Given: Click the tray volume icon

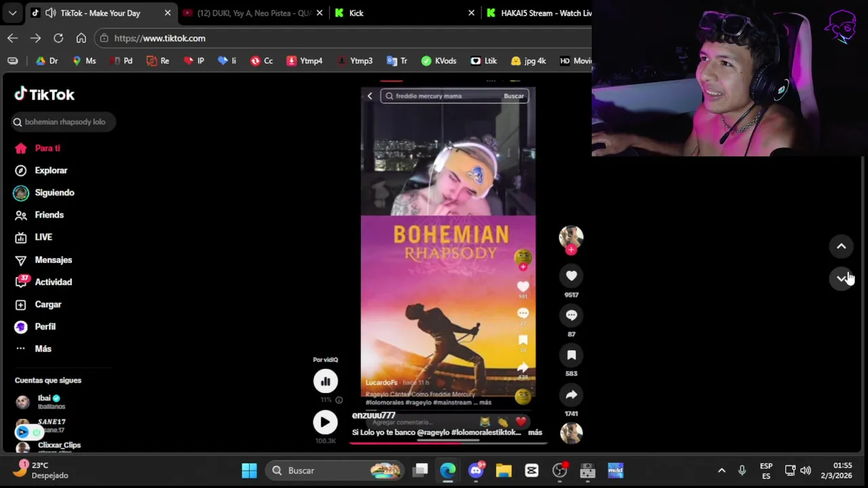Looking at the screenshot, I should click(x=806, y=470).
